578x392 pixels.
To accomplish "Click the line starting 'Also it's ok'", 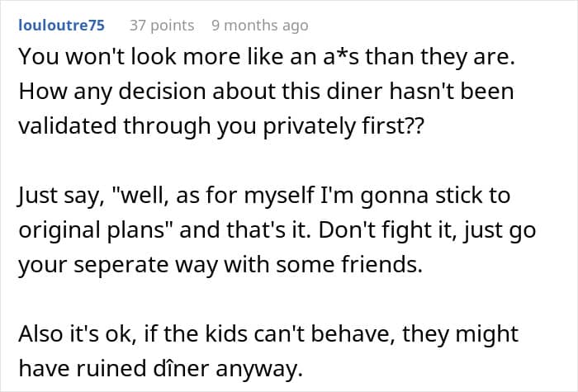I will (x=268, y=333).
